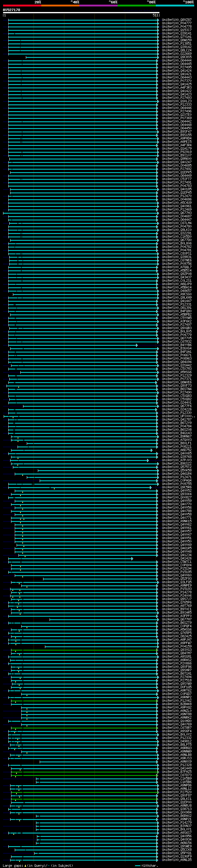Click the cyan ~100% identity legend segment
Screen dimensions: 197x868
[175, 6]
